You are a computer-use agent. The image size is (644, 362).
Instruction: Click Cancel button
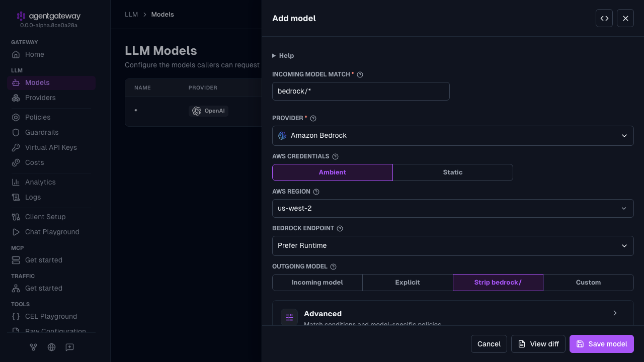click(x=489, y=344)
